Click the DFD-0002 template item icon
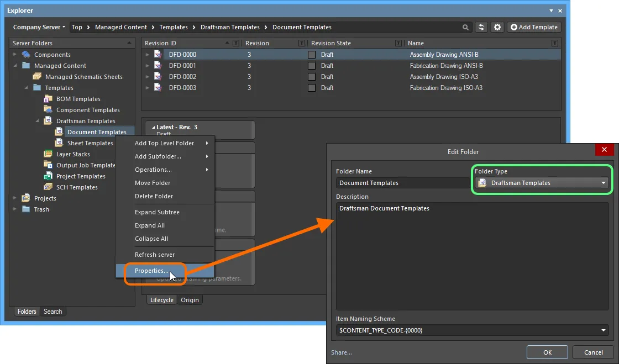The height and width of the screenshot is (364, 619). (x=158, y=77)
